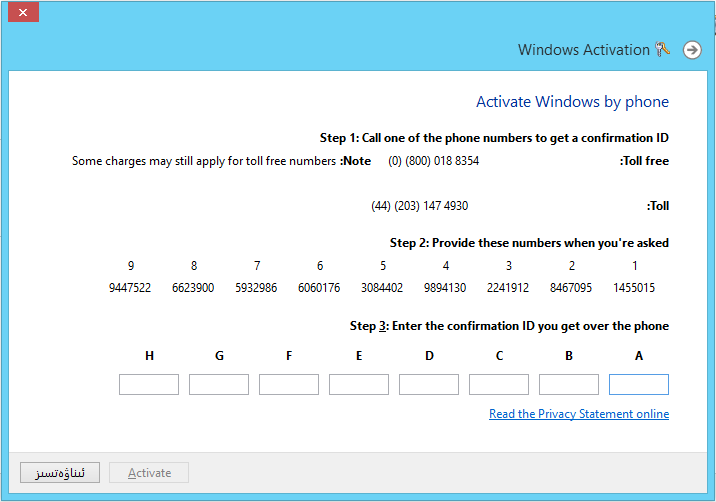Click the Step 3 instruction heading
Viewport: 716px width, 502px height.
[509, 326]
